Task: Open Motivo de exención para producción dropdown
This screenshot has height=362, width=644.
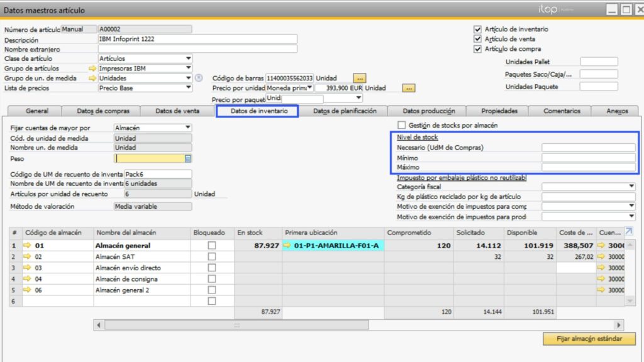Action: point(631,216)
